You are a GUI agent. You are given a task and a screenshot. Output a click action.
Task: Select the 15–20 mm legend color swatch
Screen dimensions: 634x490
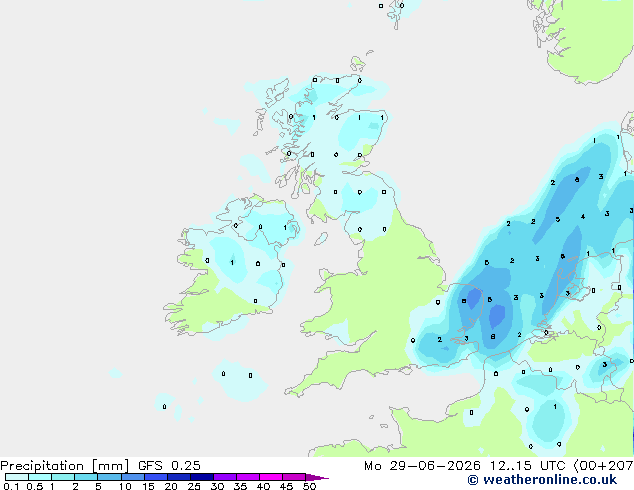155,477
